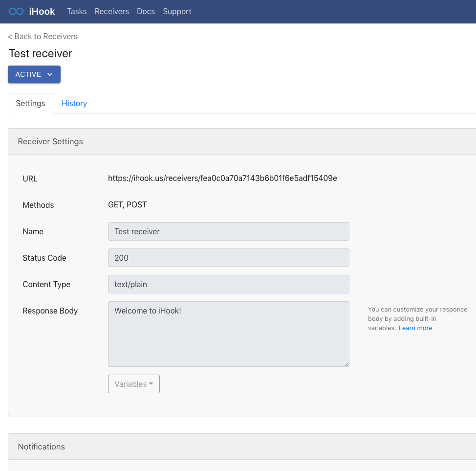Open the ACTIVE status dropdown
476x471 pixels.
pos(34,74)
